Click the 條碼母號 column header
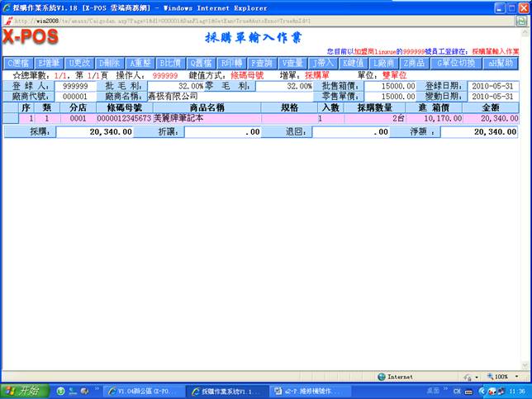The image size is (532, 399). (124, 108)
